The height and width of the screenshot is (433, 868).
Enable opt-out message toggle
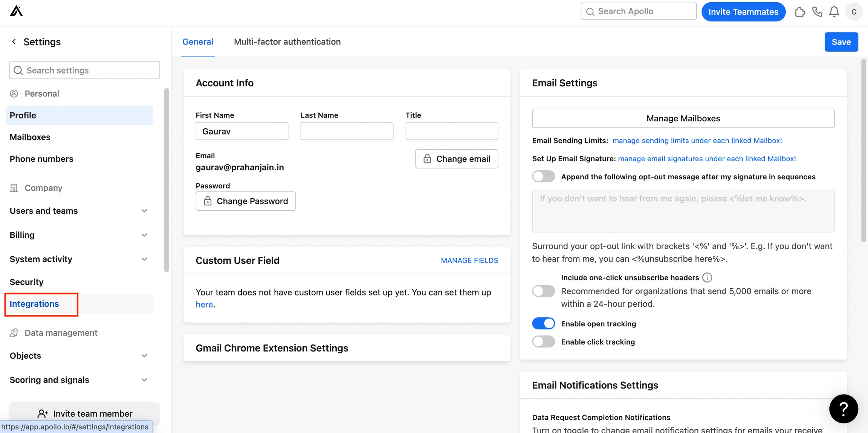tap(543, 177)
